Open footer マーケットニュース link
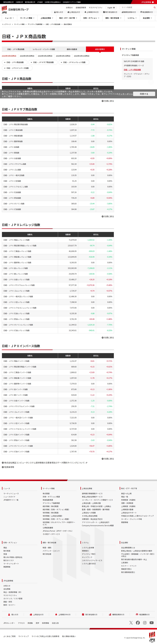Screen dimensions: 157x644 tap(11, 493)
